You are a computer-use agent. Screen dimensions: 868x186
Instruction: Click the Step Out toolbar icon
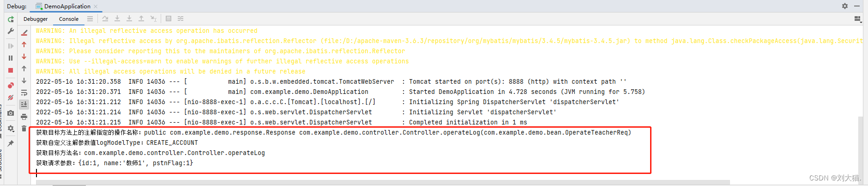pyautogui.click(x=141, y=19)
